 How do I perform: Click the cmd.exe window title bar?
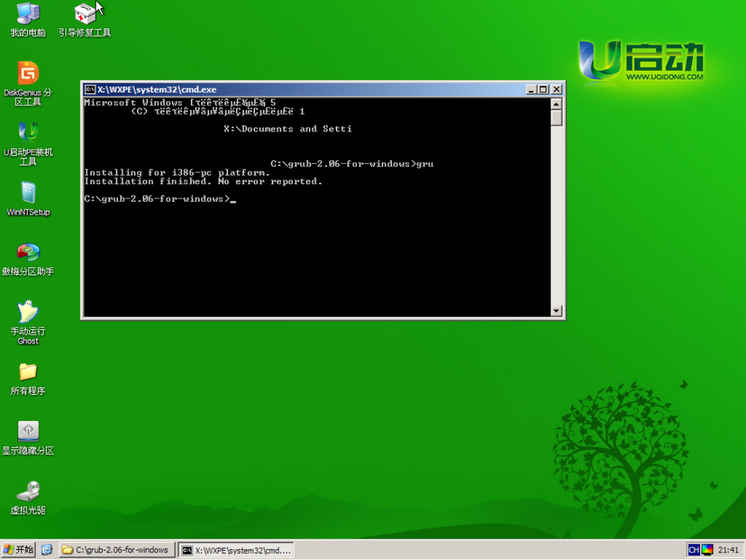[x=323, y=90]
